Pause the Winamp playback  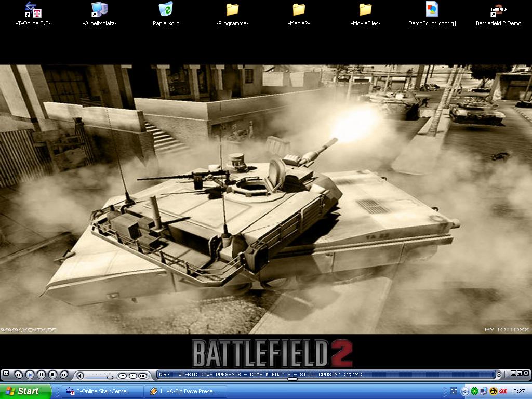(x=41, y=375)
